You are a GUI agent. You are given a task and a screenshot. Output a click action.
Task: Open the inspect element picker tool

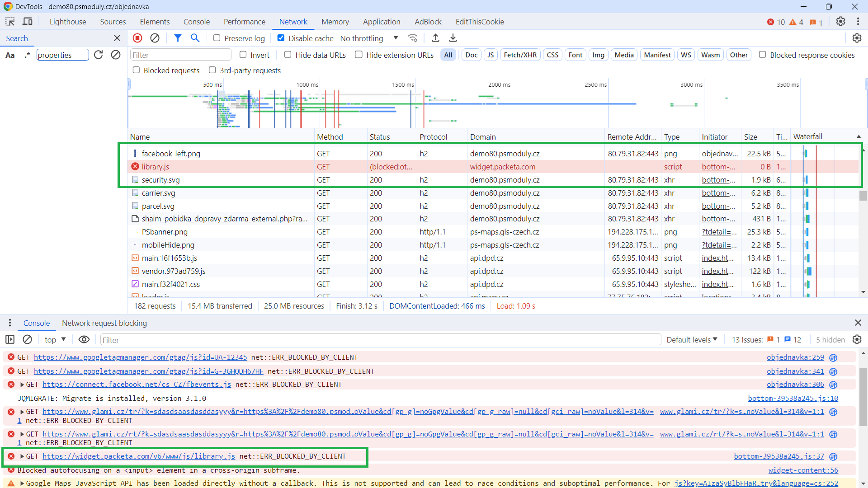click(x=10, y=22)
